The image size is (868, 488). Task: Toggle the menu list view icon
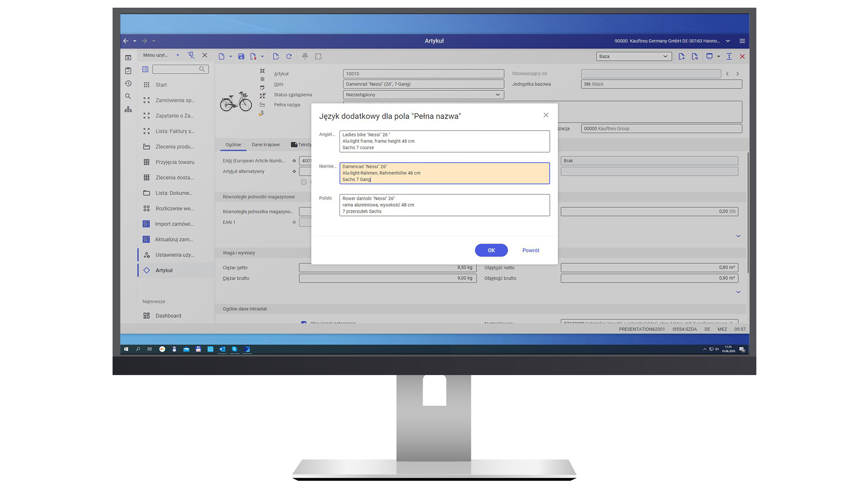click(145, 69)
